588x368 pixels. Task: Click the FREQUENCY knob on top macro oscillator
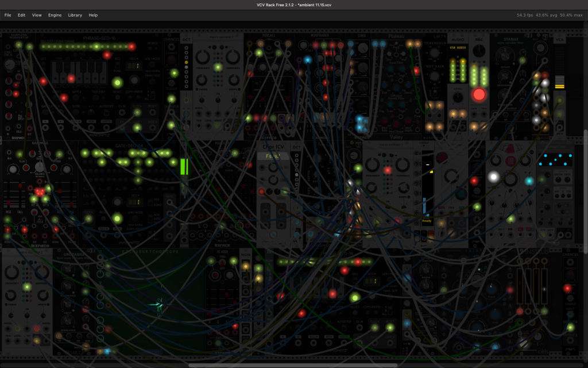click(203, 57)
